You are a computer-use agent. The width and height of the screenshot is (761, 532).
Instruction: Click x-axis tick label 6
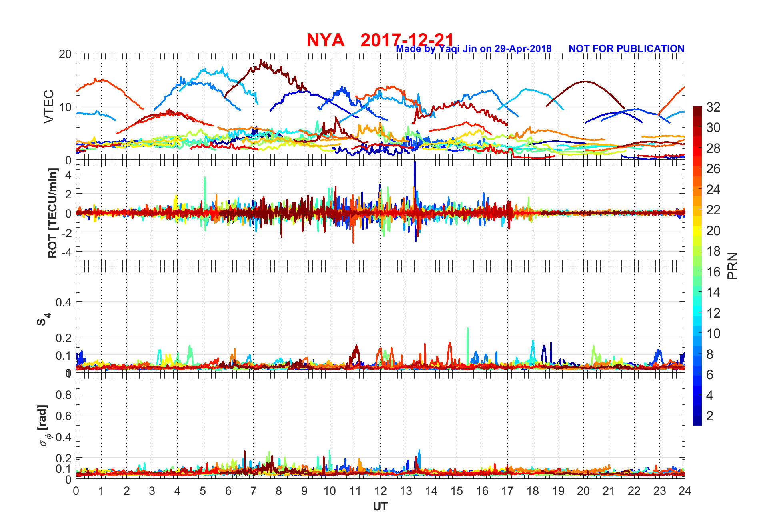(228, 491)
